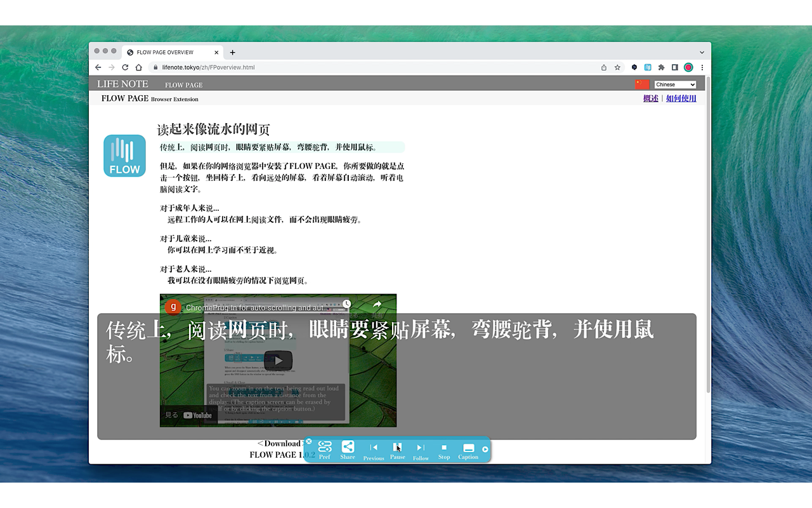Screen dimensions: 812x508
Task: Click the text 对于成年人来说...
Action: (190, 208)
